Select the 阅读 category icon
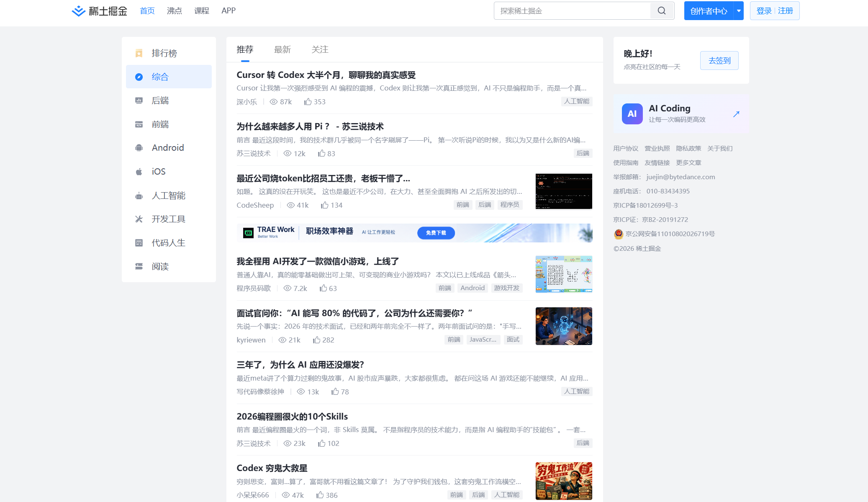Viewport: 868px width, 502px height. (x=139, y=266)
